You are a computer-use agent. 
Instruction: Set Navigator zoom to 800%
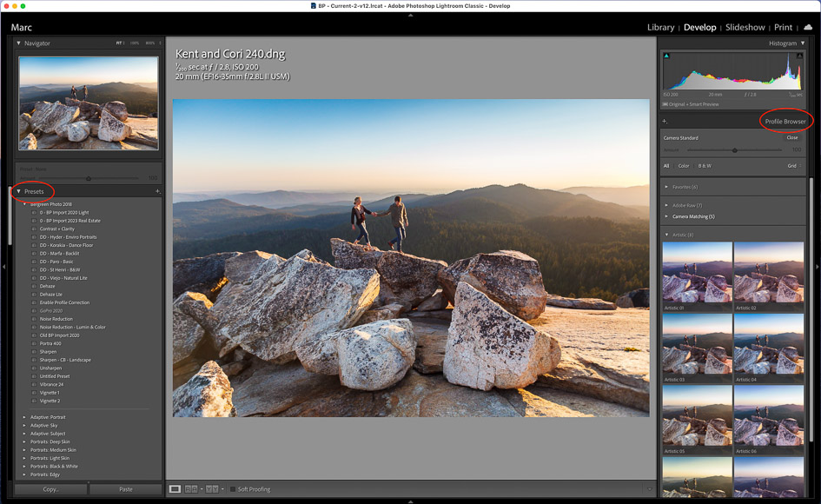point(150,43)
